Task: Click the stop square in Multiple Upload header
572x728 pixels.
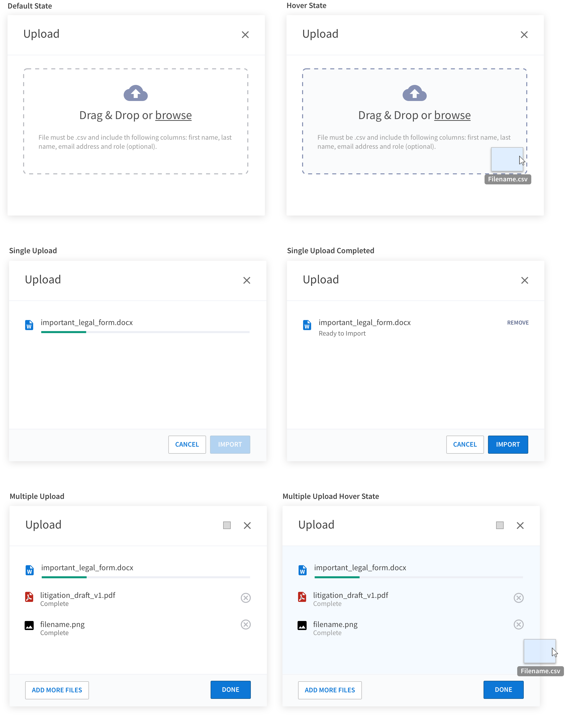Action: pos(227,526)
